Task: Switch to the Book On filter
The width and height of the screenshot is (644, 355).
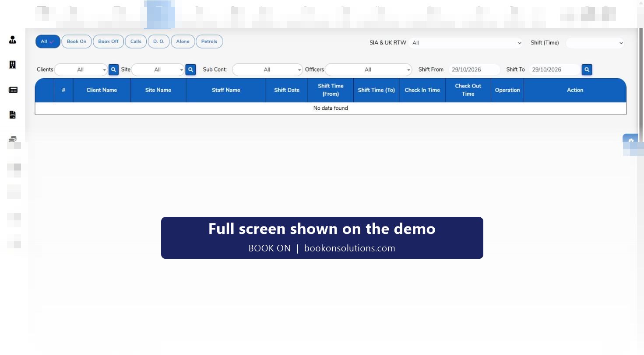Action: pyautogui.click(x=77, y=42)
